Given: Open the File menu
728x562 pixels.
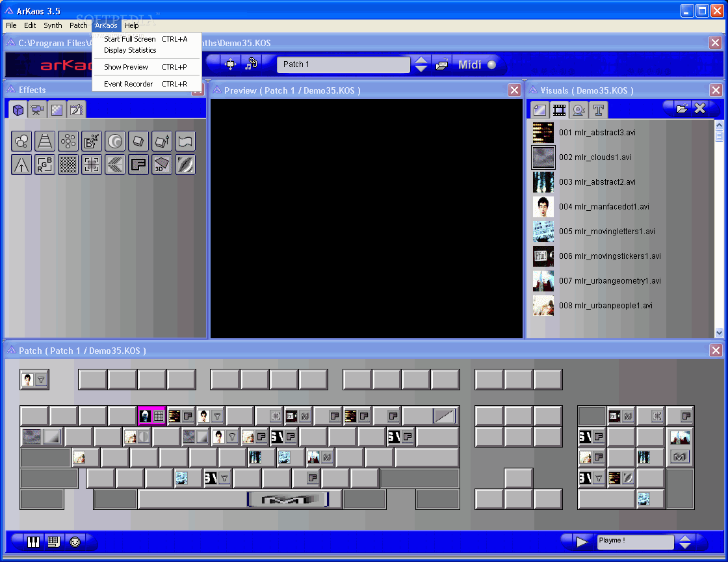Looking at the screenshot, I should (11, 25).
